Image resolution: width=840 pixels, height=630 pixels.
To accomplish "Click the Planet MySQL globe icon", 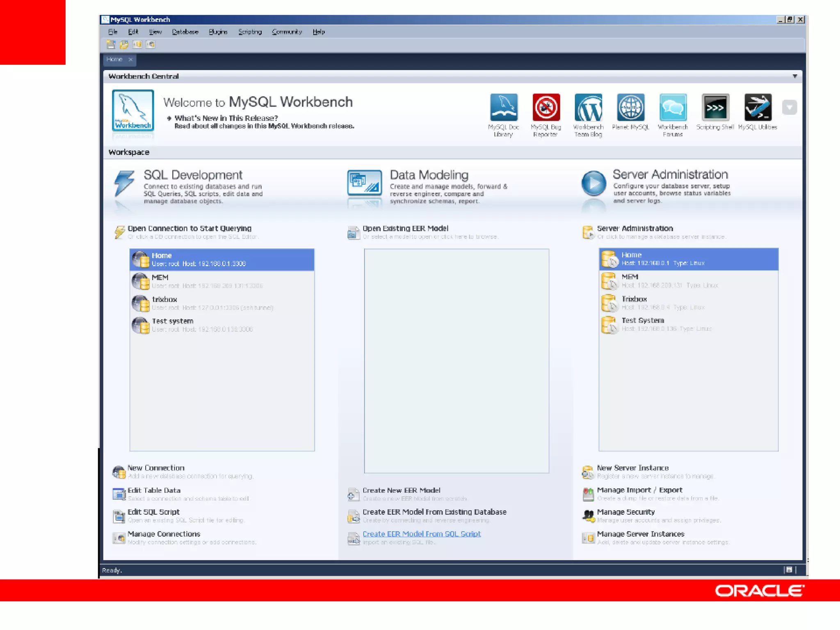I will pyautogui.click(x=630, y=107).
